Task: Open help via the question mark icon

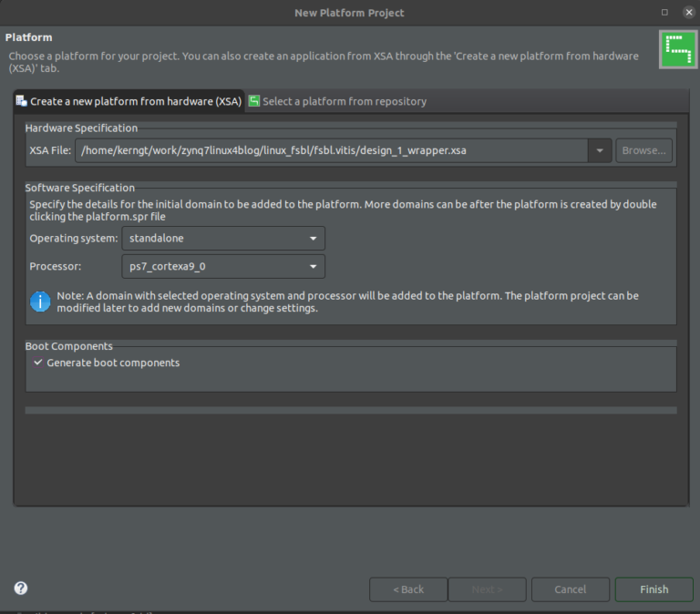Action: coord(21,588)
